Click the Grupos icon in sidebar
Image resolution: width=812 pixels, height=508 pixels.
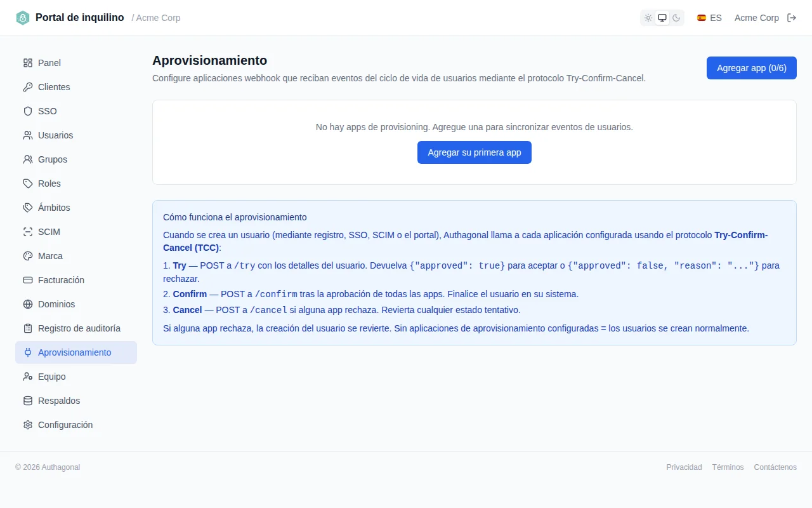[x=28, y=159]
